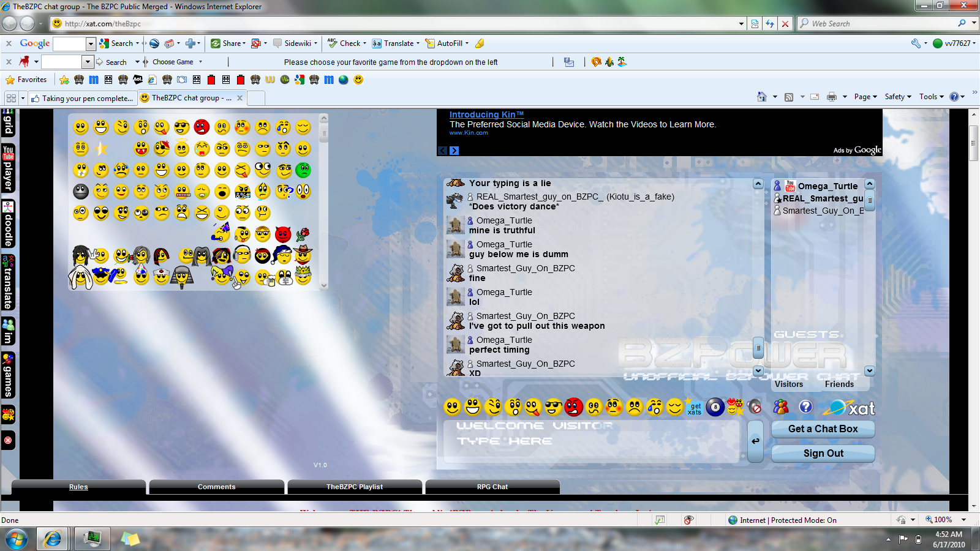Expand the AutoFill dropdown arrow

467,43
